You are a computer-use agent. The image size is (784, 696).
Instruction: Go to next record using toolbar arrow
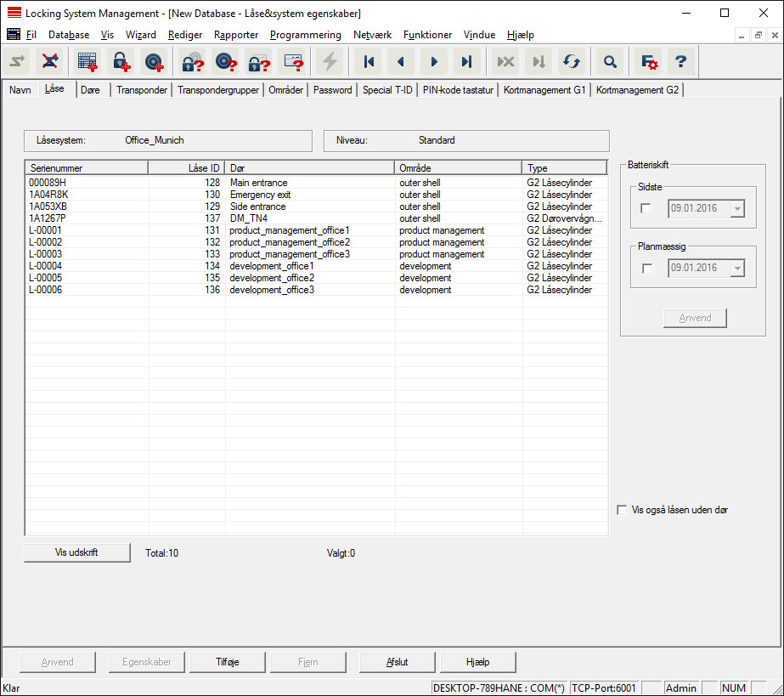tap(433, 61)
